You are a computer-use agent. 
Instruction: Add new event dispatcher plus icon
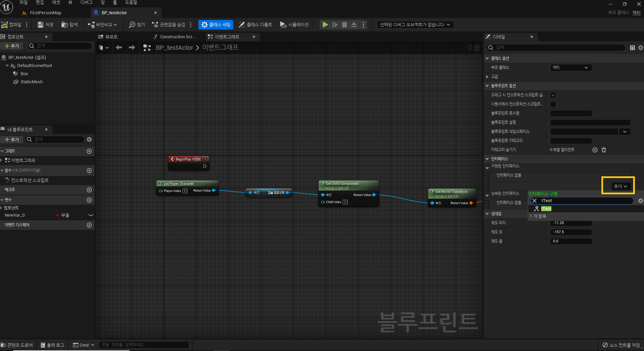tap(89, 225)
